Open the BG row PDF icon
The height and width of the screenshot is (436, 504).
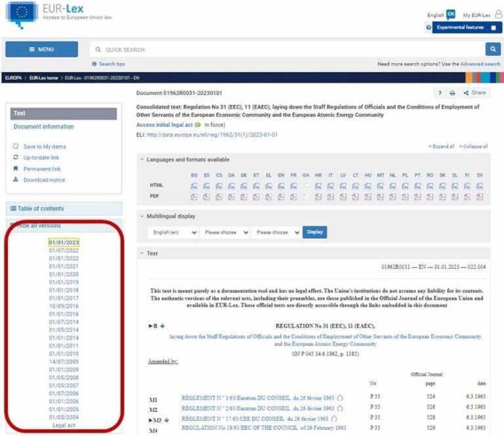(194, 197)
